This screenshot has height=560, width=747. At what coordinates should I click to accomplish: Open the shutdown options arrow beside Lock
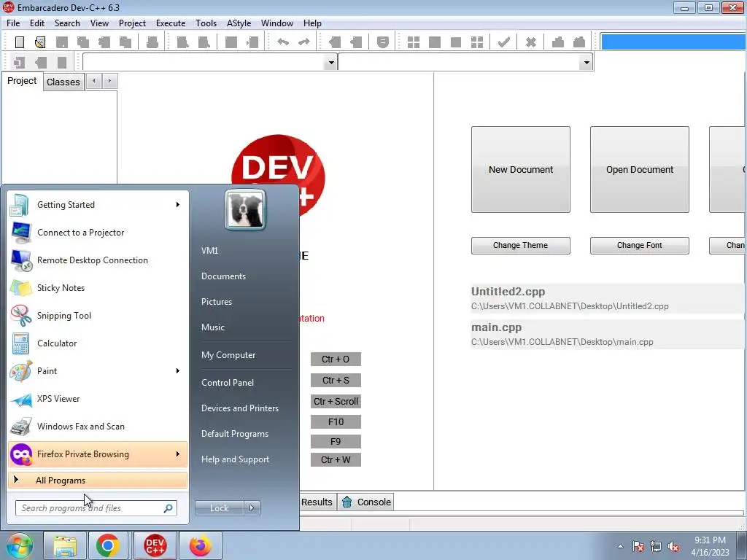click(252, 508)
